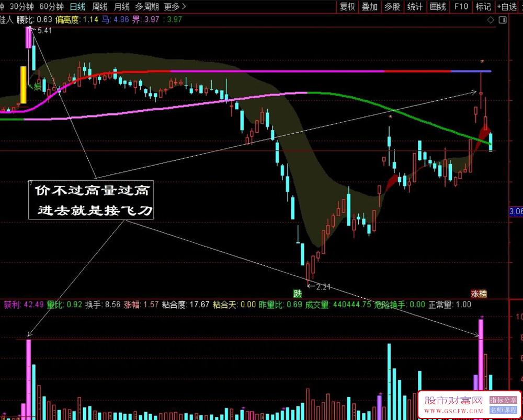The image size is (523, 420).
Task: Click the yellow vertical bar near chart start
Action: [24, 85]
